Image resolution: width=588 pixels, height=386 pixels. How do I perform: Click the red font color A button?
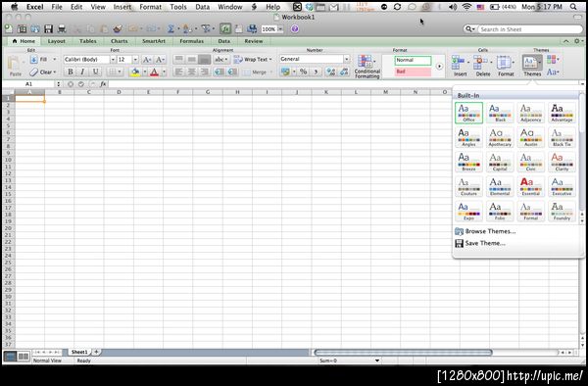click(x=154, y=72)
